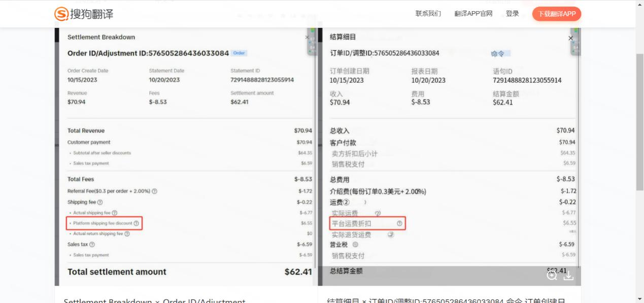Click help icon next to Referral Fee
Image resolution: width=644 pixels, height=303 pixels.
pos(154,191)
